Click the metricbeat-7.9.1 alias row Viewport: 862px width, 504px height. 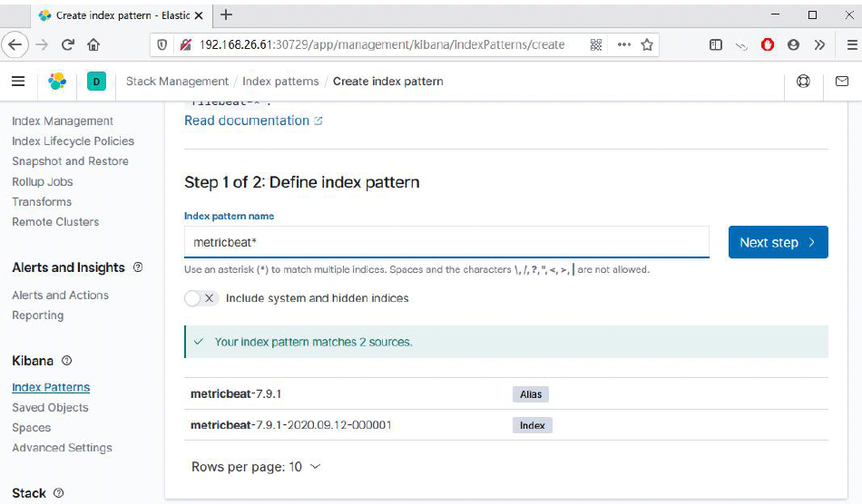[x=505, y=393]
